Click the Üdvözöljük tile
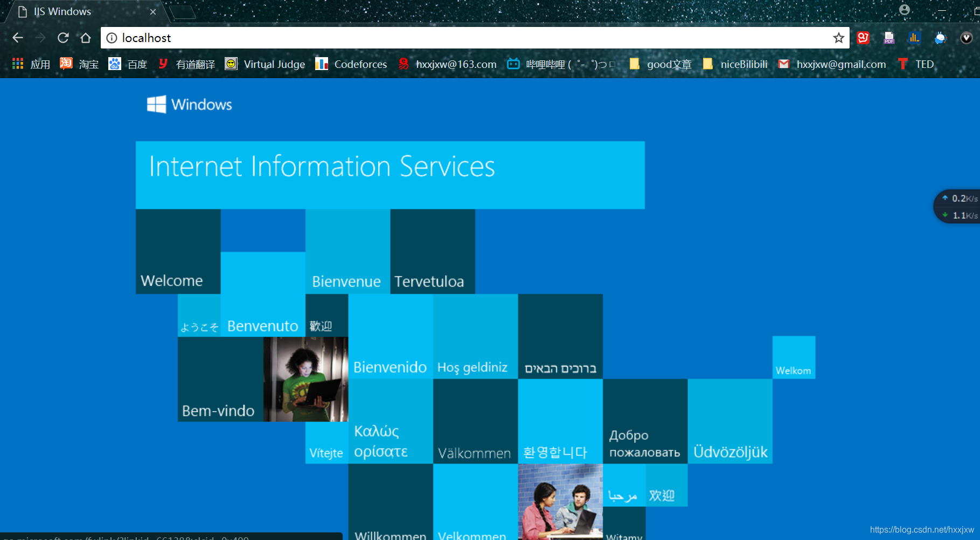 pos(730,421)
